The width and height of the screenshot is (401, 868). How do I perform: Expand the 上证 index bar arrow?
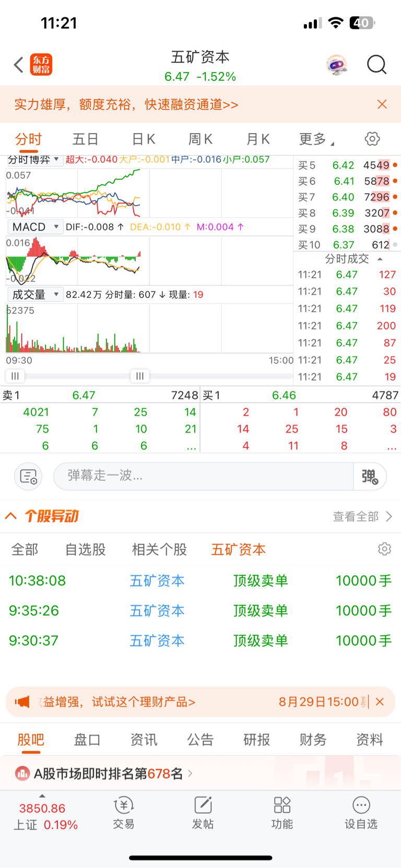(x=42, y=796)
